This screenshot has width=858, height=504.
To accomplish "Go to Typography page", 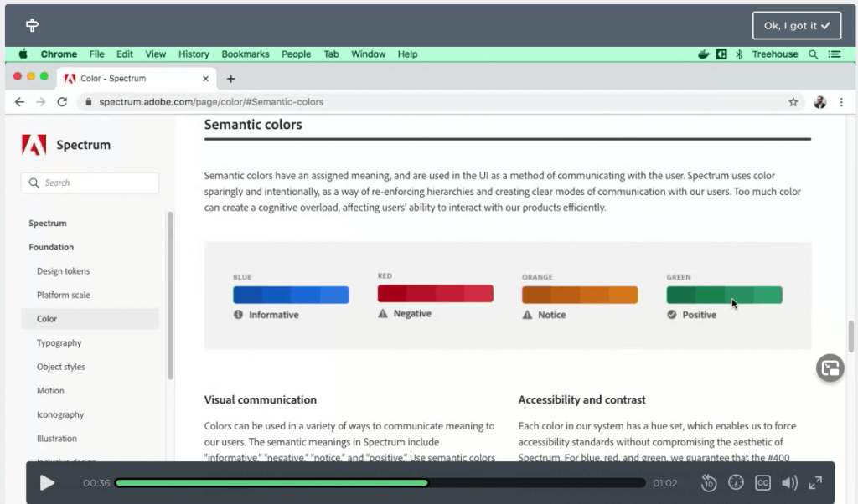I will 59,342.
